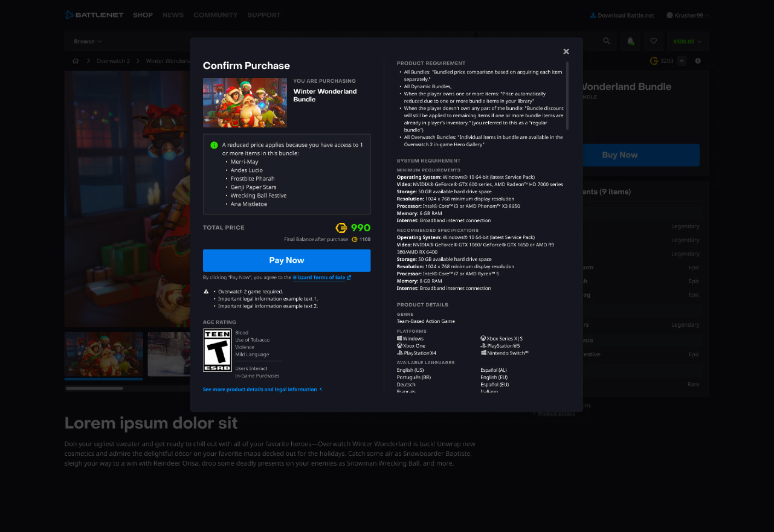Click the gallery horizontal scrollbar

tap(94, 388)
